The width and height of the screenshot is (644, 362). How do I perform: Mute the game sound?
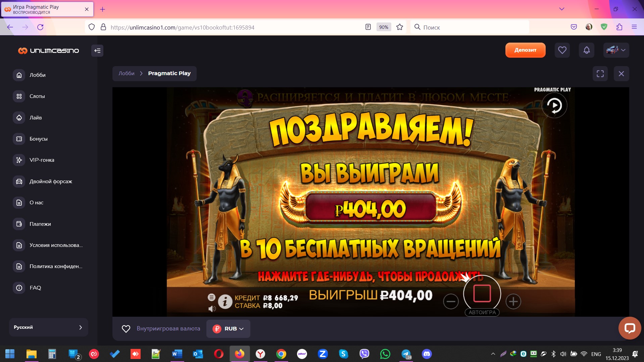(212, 309)
